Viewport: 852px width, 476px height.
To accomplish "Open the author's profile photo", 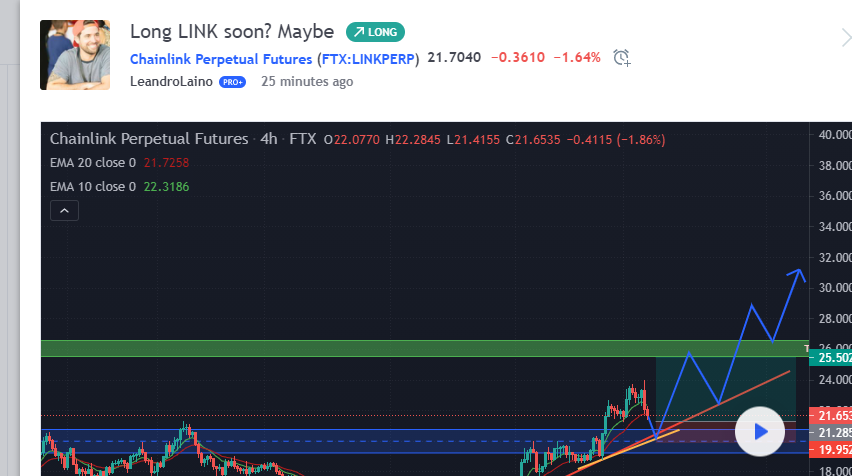I will 75,55.
